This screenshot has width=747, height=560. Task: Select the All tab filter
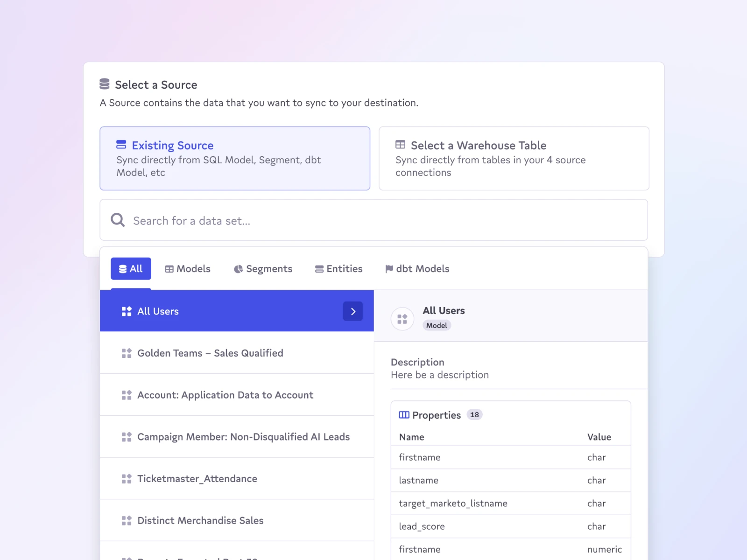[131, 269]
